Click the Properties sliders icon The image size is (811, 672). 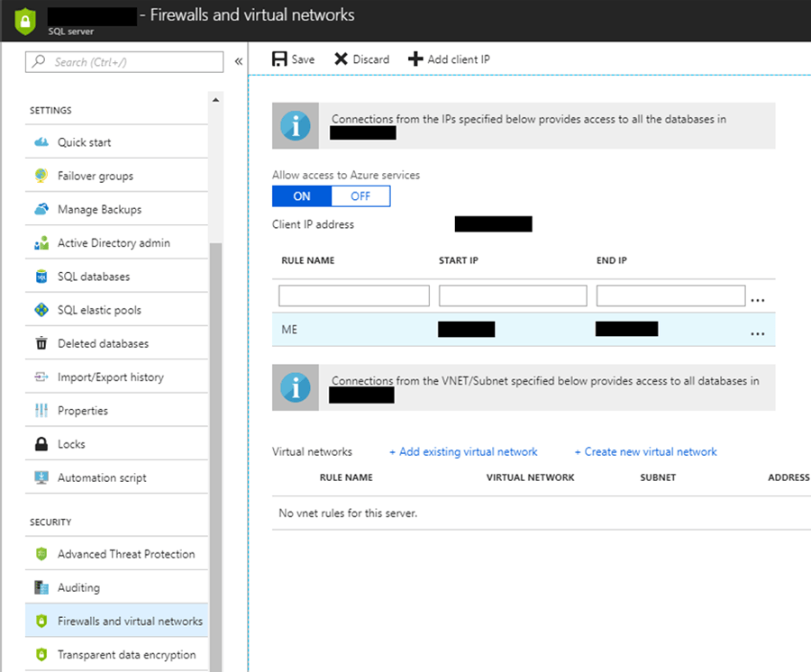41,411
